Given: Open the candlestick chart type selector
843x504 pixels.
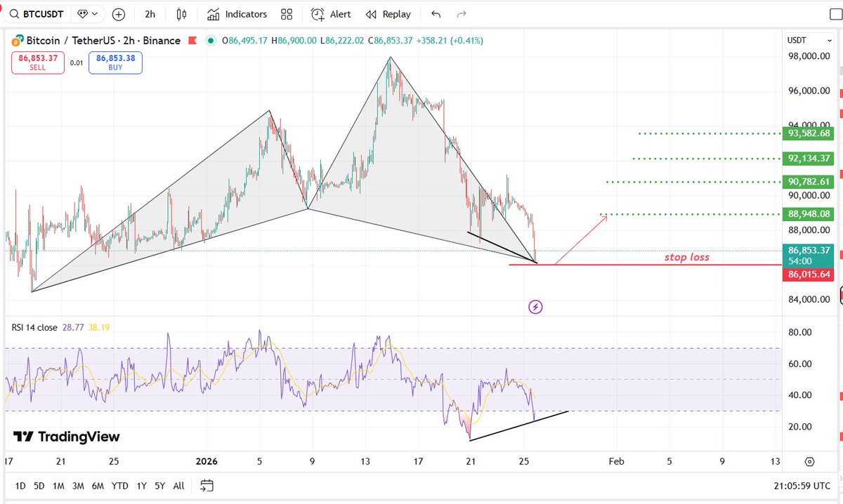Looking at the screenshot, I should 182,14.
